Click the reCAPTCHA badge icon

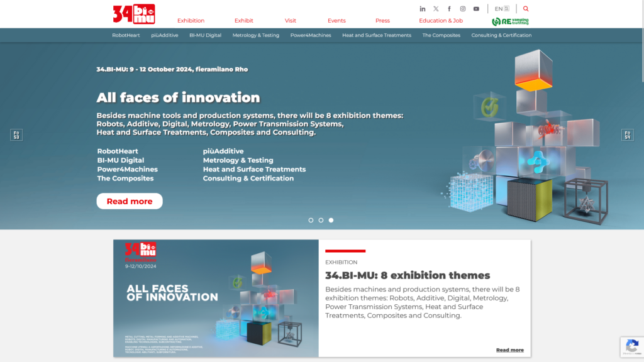[632, 347]
